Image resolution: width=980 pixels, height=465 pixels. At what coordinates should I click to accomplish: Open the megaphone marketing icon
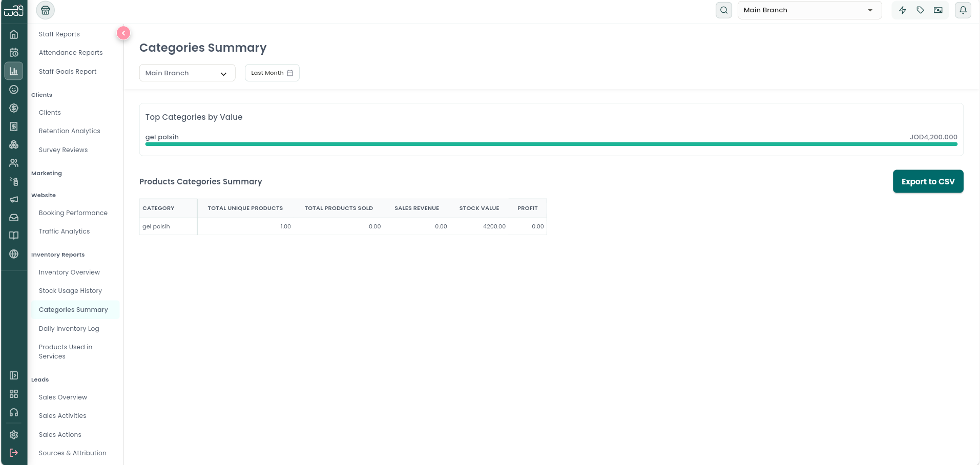point(14,199)
